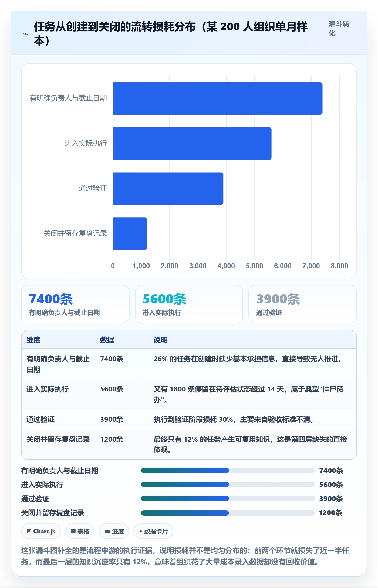
Task: Click the 说明 column header
Action: pos(161,340)
